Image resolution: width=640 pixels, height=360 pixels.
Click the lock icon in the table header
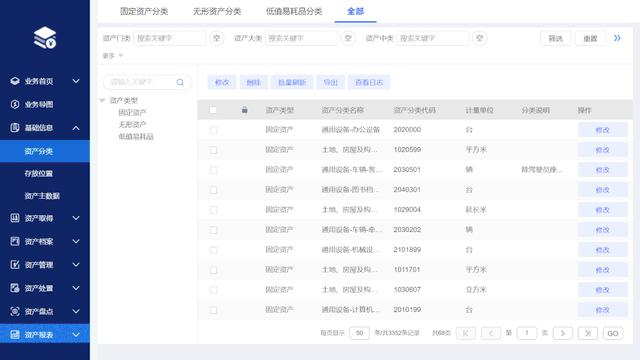(244, 110)
